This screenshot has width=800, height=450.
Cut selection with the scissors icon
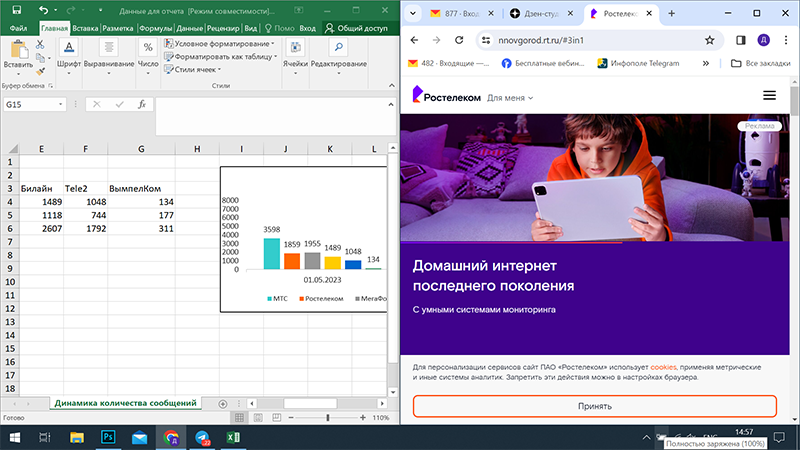tap(40, 45)
